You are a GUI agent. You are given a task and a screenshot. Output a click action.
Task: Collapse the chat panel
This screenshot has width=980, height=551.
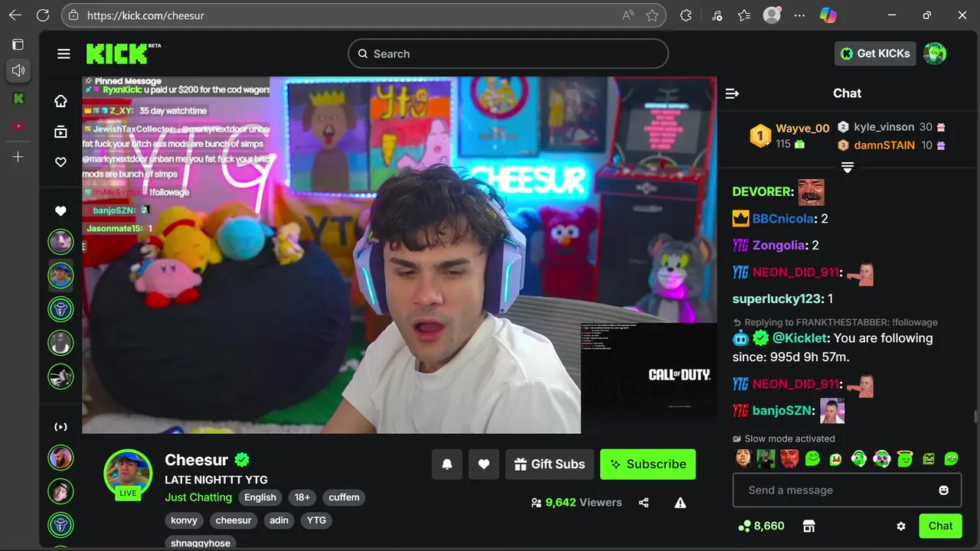pyautogui.click(x=732, y=93)
